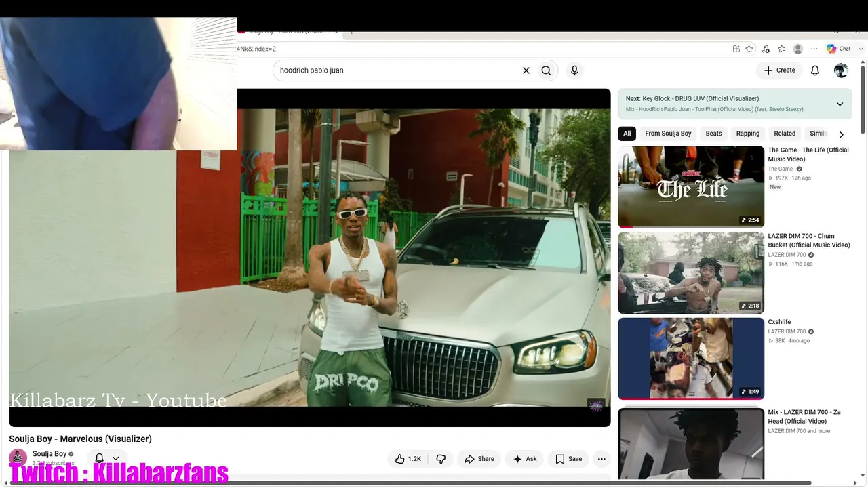Open the browser music extension icon
The height and width of the screenshot is (488, 868).
coord(766,49)
